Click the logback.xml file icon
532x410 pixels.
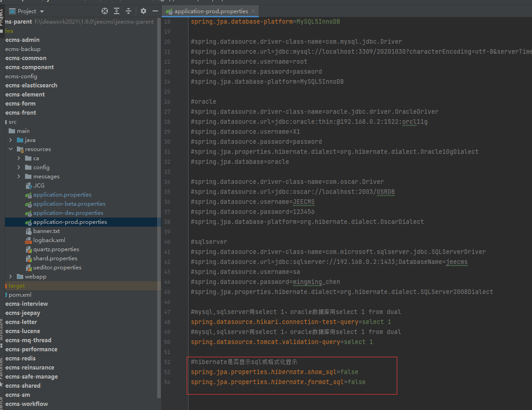pos(28,240)
